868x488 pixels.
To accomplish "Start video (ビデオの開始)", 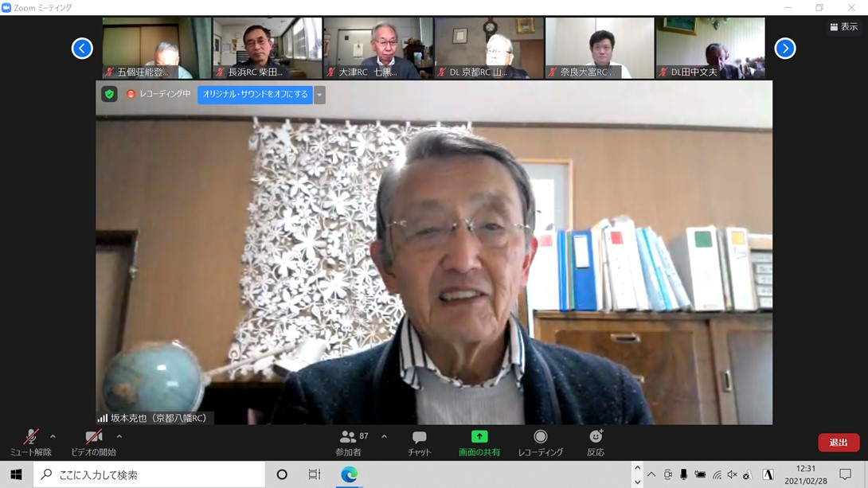I will 93,443.
